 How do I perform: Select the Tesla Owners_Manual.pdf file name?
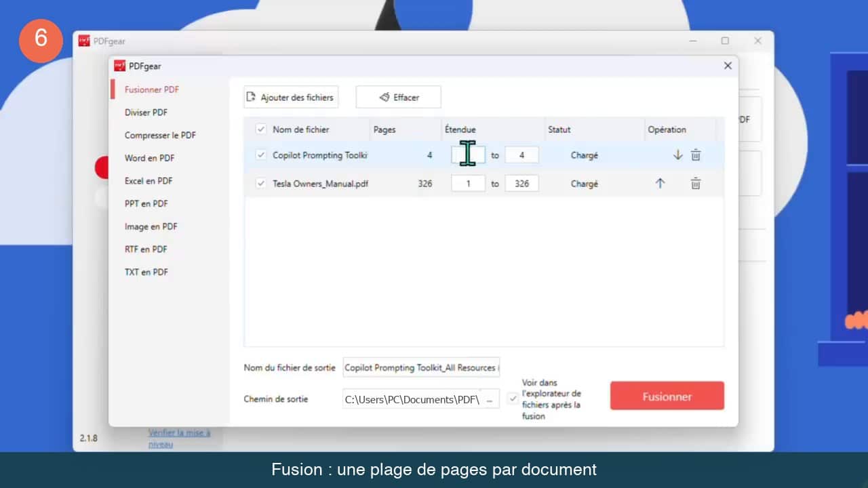click(x=320, y=183)
